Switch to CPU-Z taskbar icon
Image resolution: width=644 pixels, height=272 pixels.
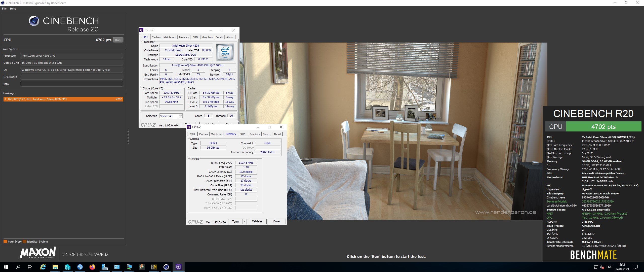pyautogui.click(x=178, y=267)
